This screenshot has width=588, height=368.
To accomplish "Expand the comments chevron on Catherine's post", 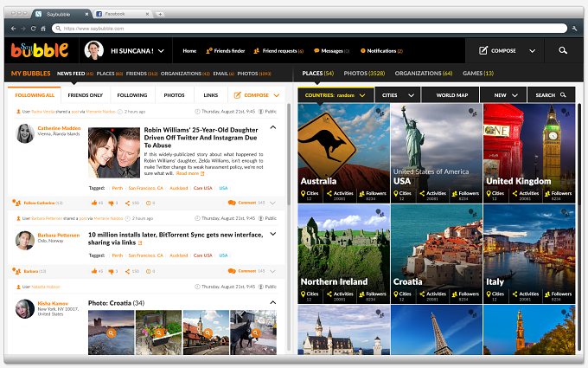I will 272,203.
